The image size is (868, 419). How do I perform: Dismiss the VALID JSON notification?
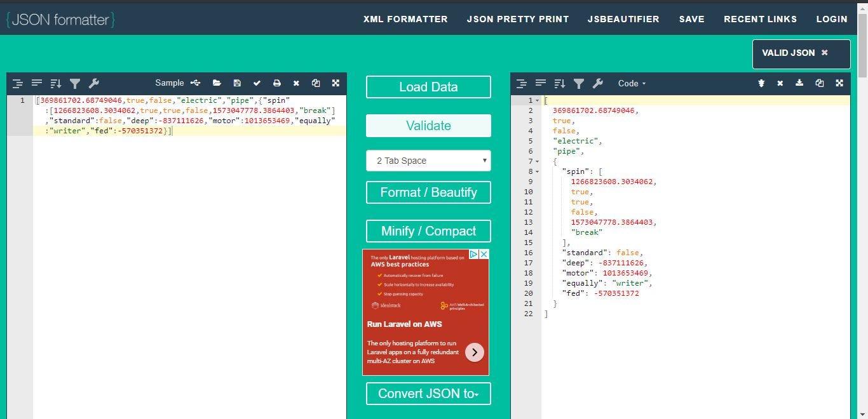pos(824,54)
